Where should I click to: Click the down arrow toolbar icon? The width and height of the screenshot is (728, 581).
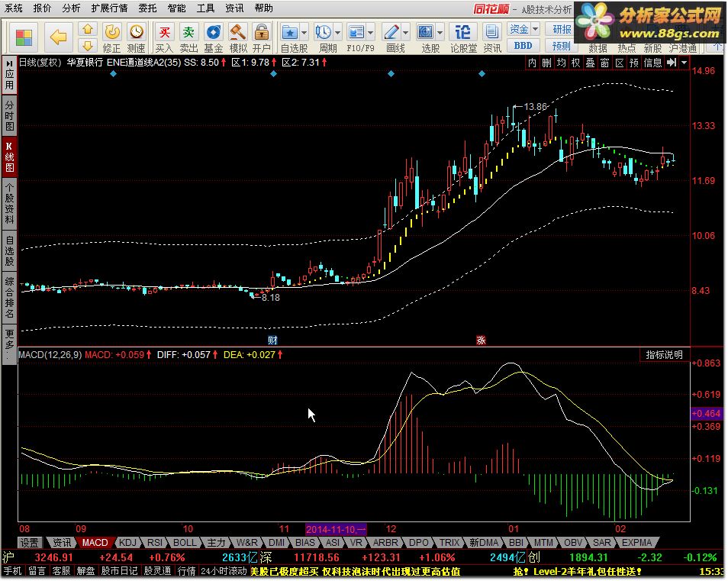tap(87, 46)
